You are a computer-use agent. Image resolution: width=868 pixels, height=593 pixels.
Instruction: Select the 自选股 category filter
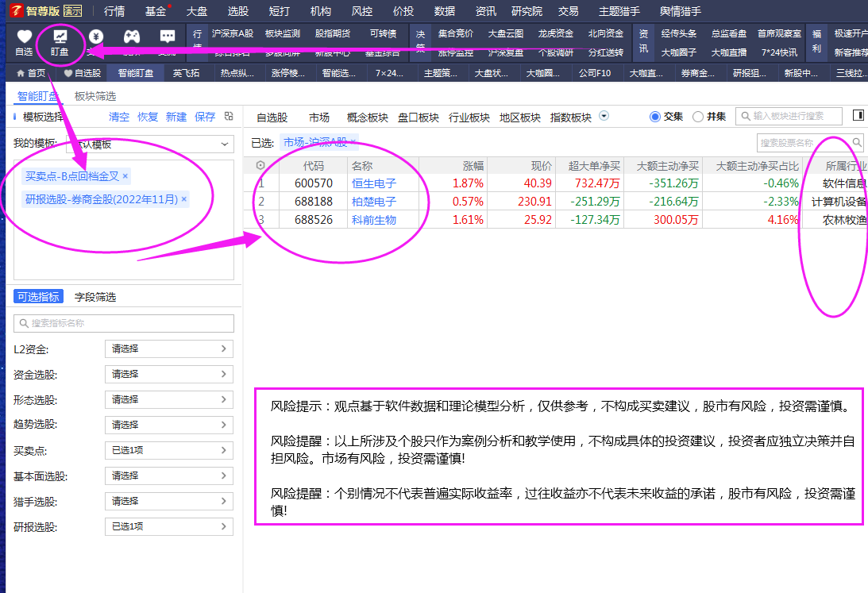(x=272, y=117)
